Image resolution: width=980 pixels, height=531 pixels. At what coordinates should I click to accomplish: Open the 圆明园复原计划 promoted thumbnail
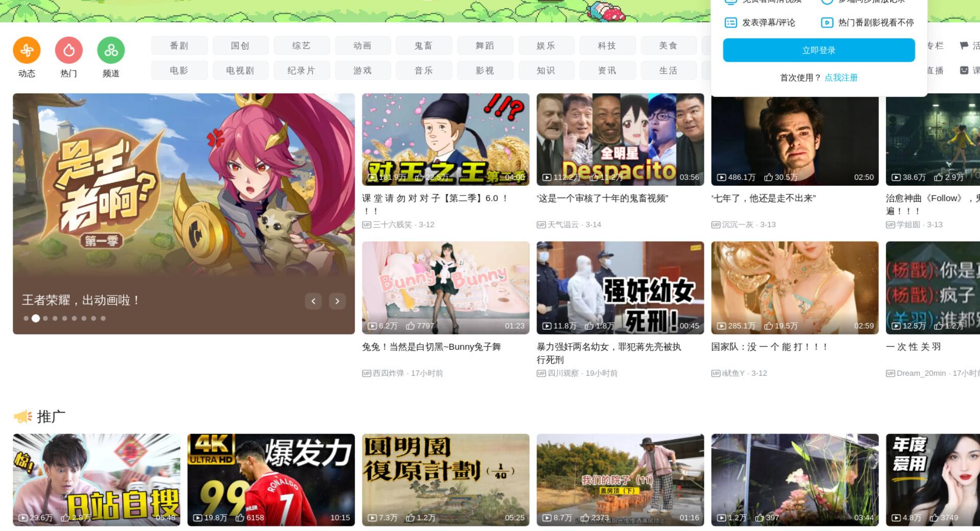446,480
